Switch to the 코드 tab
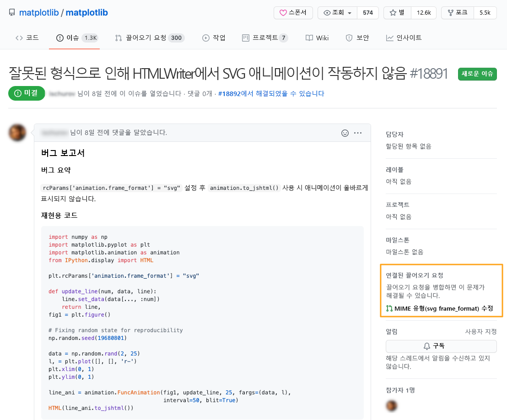The height and width of the screenshot is (420, 507). [27, 38]
